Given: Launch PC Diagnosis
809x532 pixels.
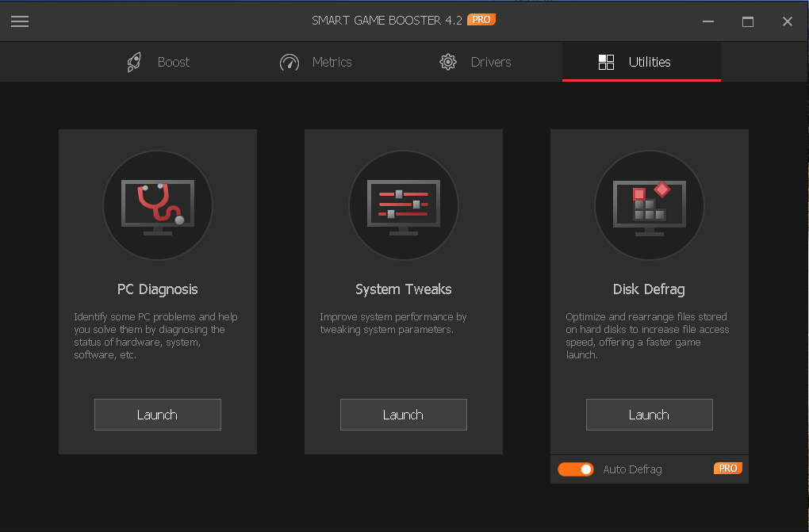Looking at the screenshot, I should (157, 415).
